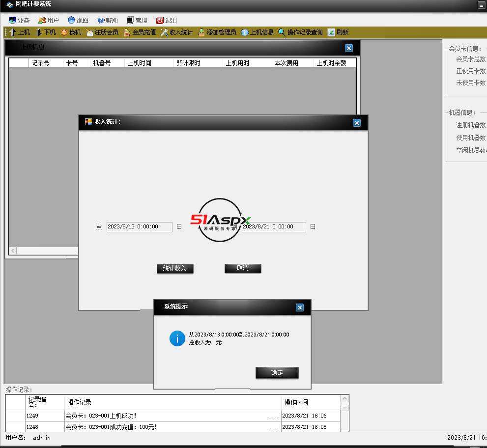
Task: Click the 上机时间 column header
Action: (149, 63)
